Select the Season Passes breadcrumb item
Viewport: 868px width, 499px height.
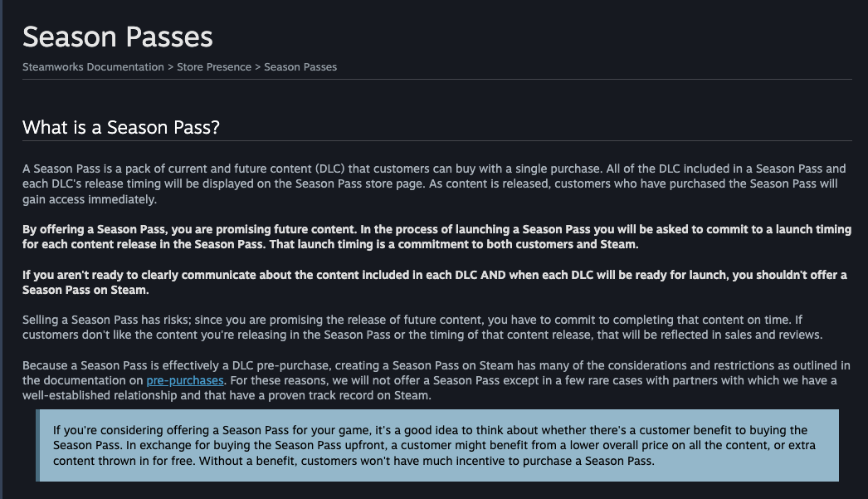[x=300, y=67]
